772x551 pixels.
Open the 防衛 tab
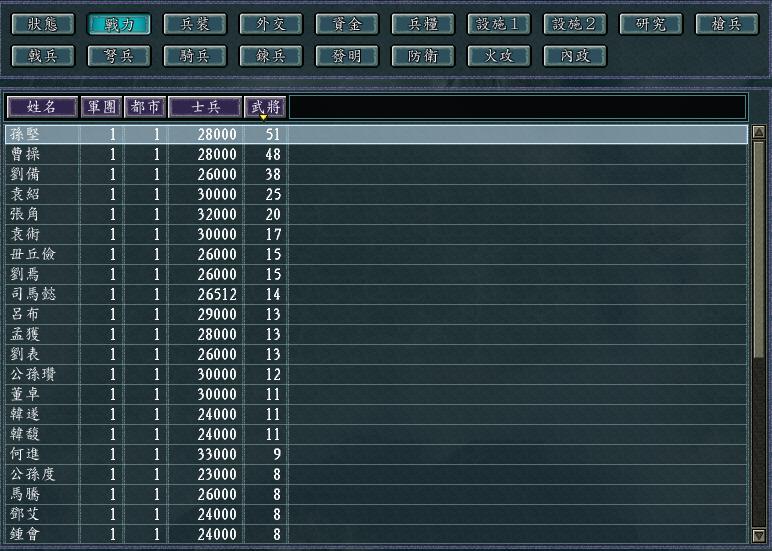pos(423,56)
